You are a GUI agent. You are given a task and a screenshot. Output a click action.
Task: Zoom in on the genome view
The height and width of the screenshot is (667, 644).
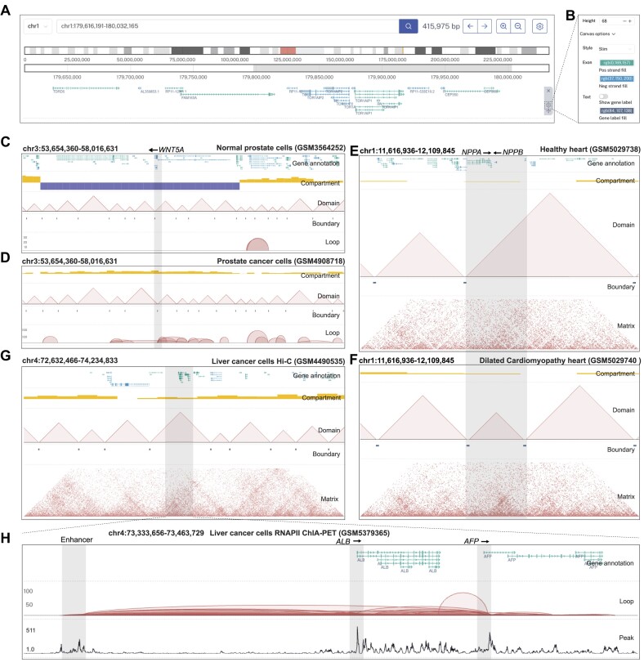[x=503, y=26]
